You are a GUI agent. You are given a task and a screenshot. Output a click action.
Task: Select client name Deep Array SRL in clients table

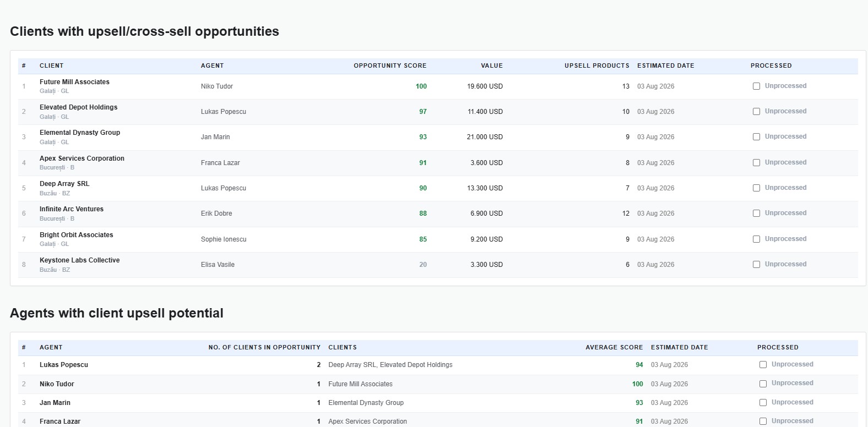(64, 184)
